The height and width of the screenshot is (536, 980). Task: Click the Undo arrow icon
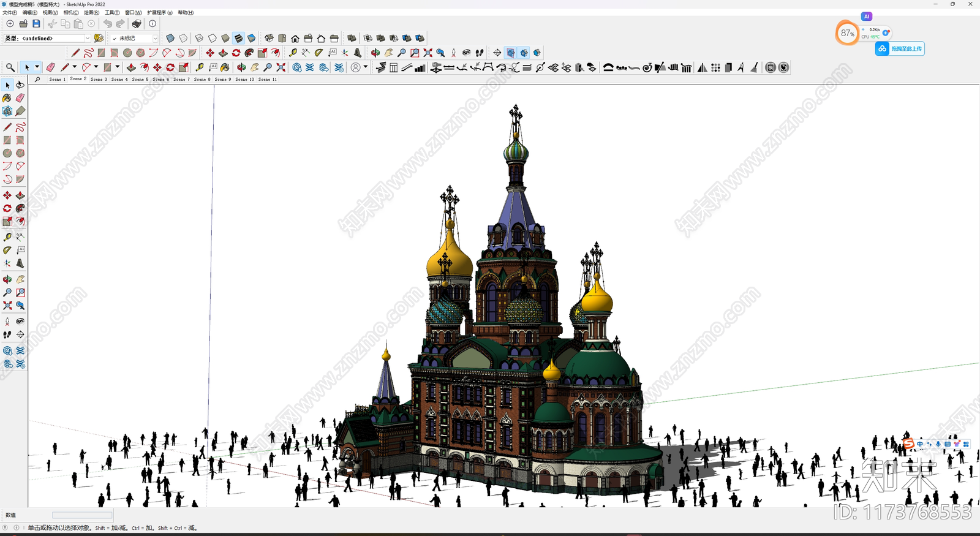point(108,24)
